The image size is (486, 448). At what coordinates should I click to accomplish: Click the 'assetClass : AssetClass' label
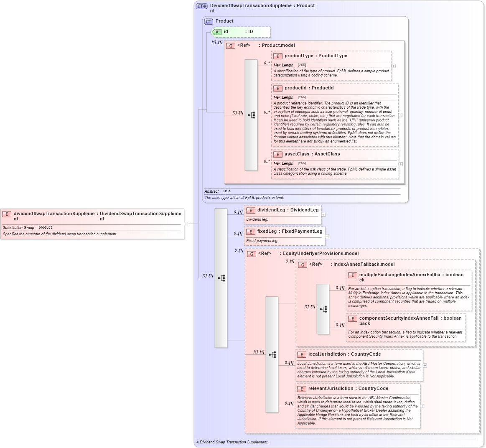click(312, 154)
